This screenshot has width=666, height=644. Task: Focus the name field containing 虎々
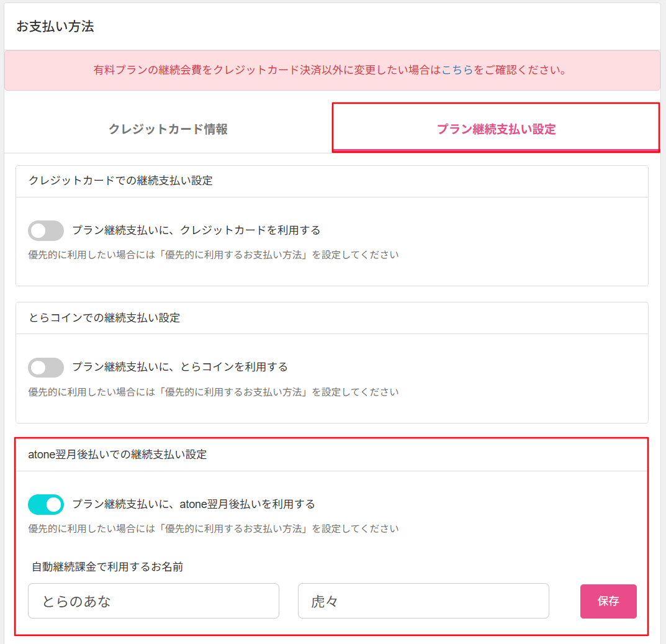(x=423, y=601)
